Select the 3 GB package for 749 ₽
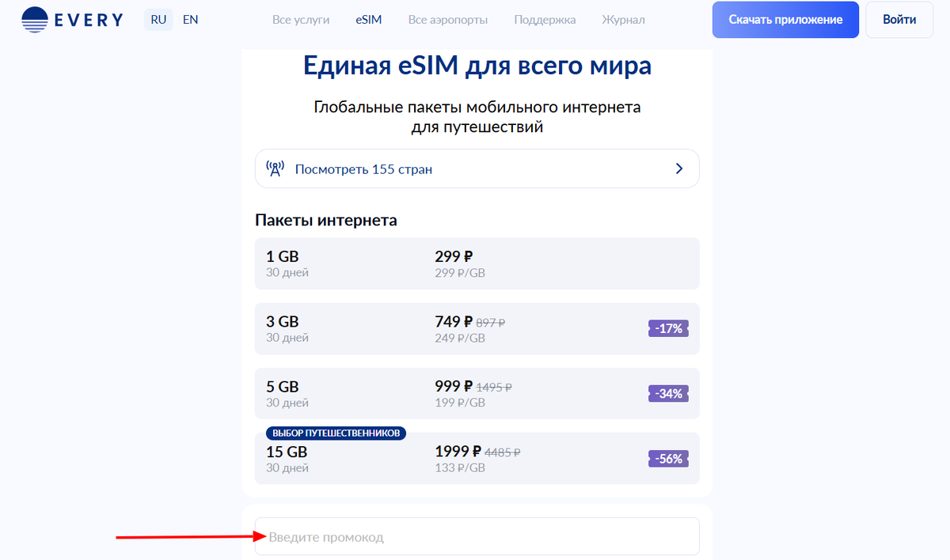This screenshot has height=560, width=950. point(477,328)
